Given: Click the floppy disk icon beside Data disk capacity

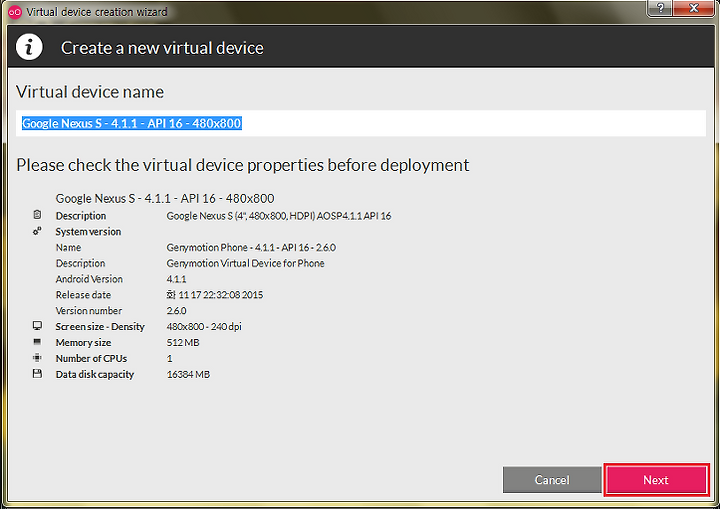Looking at the screenshot, I should [37, 373].
